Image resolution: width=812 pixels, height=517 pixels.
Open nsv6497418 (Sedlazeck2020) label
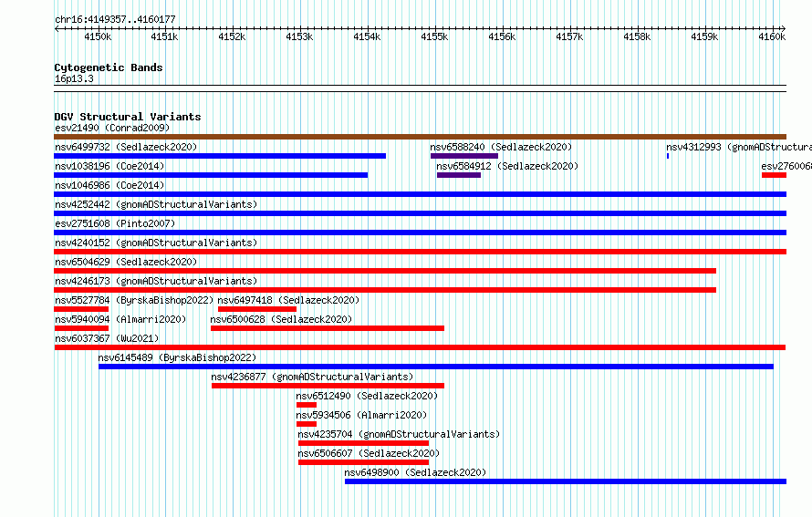pos(288,300)
